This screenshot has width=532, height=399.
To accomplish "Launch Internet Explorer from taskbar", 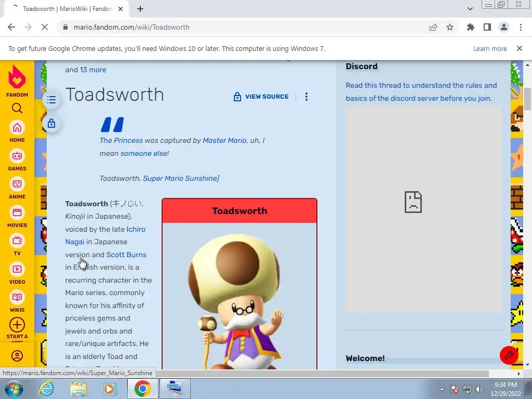I will pyautogui.click(x=46, y=389).
